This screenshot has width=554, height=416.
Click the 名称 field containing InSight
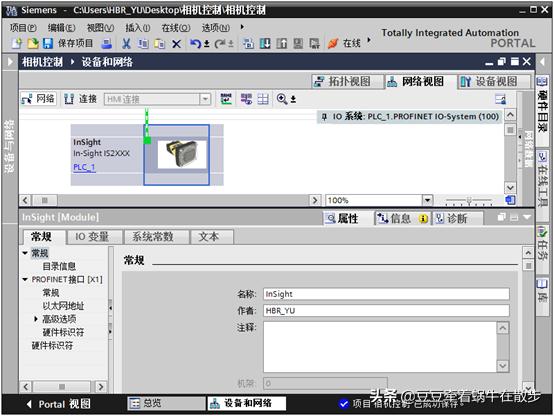(386, 294)
